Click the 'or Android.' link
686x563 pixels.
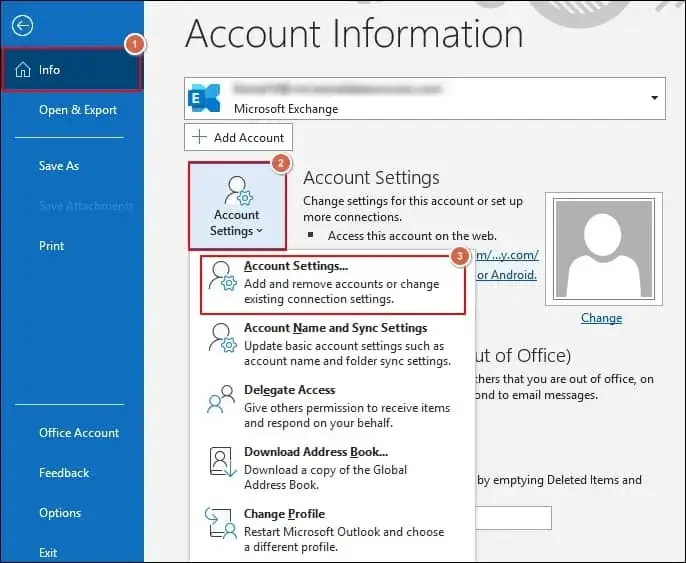click(507, 275)
